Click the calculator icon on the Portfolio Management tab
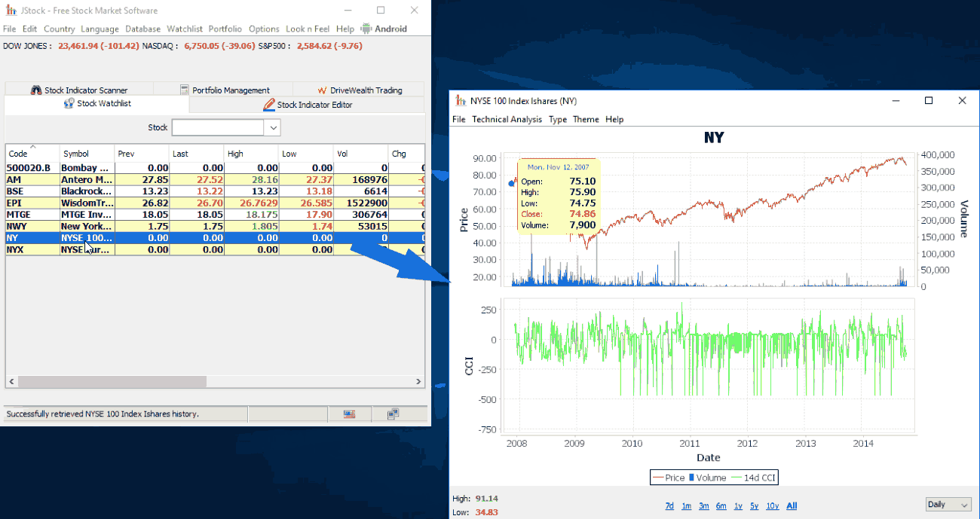Image resolution: width=980 pixels, height=519 pixels. click(184, 90)
